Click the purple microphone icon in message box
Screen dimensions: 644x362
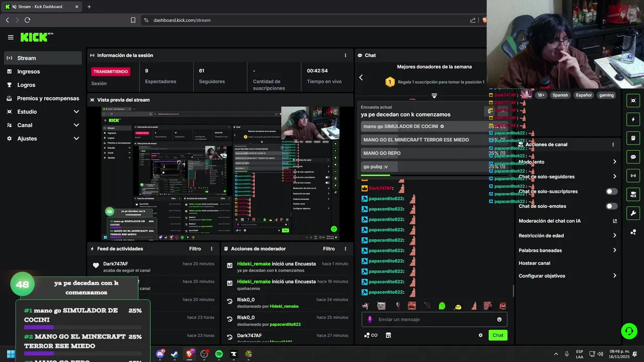click(x=370, y=319)
